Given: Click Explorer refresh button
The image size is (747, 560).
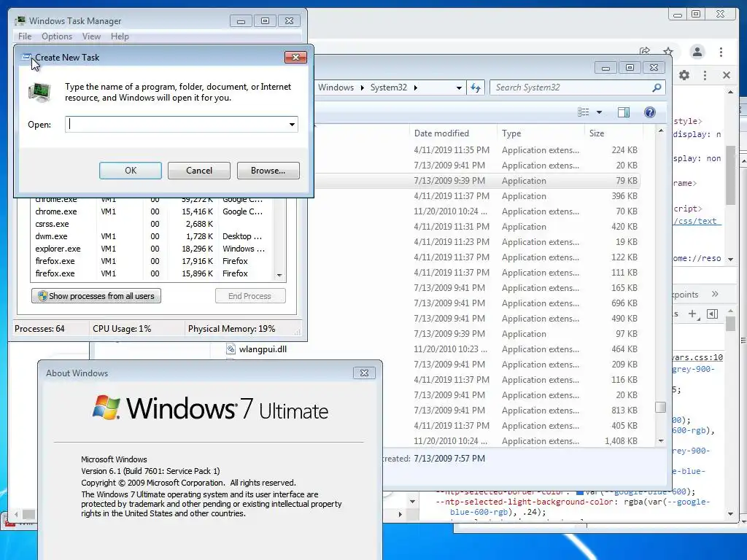Looking at the screenshot, I should click(476, 87).
